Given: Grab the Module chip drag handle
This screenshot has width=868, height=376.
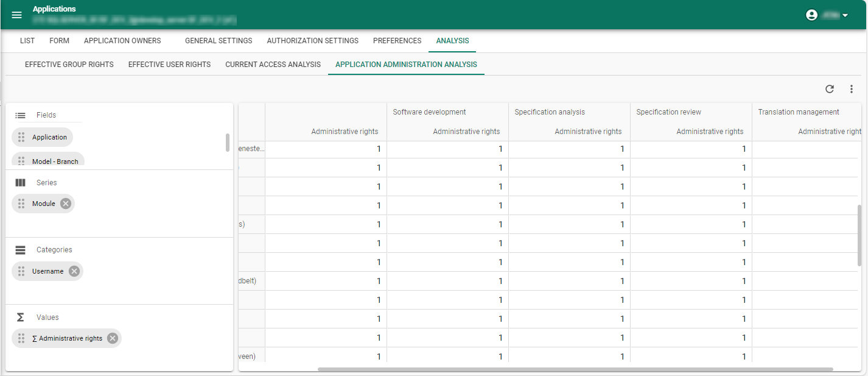Looking at the screenshot, I should point(21,204).
